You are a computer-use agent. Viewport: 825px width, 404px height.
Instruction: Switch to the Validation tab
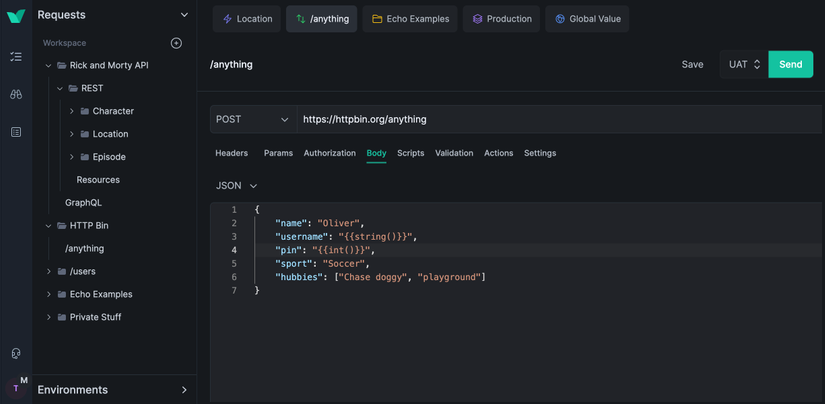(x=454, y=153)
